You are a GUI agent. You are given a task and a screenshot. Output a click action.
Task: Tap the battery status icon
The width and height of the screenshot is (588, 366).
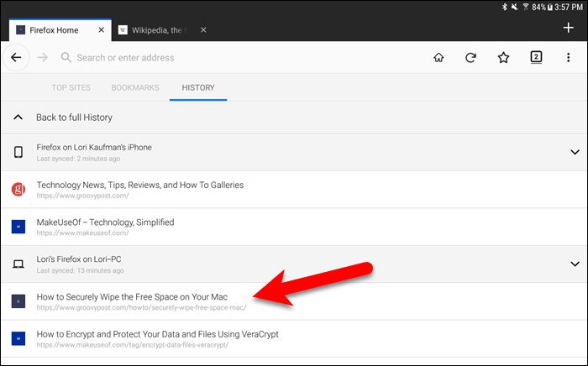click(x=550, y=7)
